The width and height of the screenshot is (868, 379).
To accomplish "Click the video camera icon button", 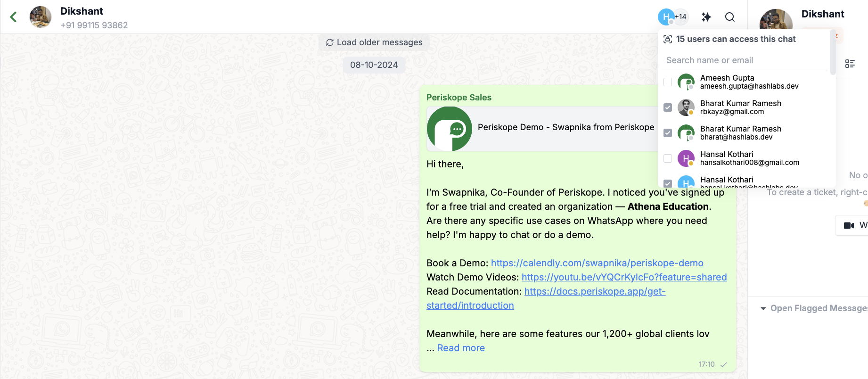I will pos(849,225).
